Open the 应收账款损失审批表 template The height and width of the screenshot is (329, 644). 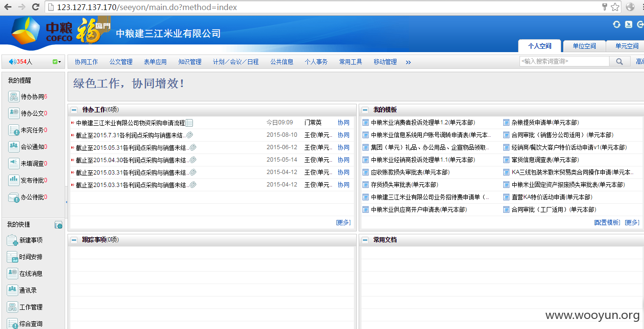pos(410,172)
